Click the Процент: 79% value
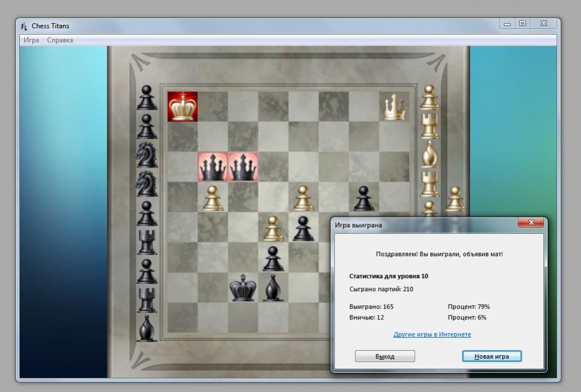Image resolution: width=581 pixels, height=392 pixels. coord(469,306)
